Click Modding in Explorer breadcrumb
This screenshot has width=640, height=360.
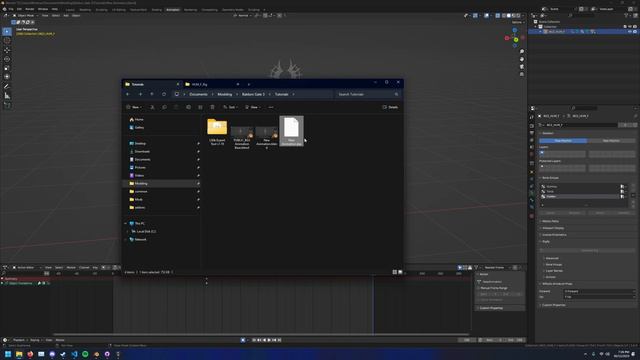224,94
